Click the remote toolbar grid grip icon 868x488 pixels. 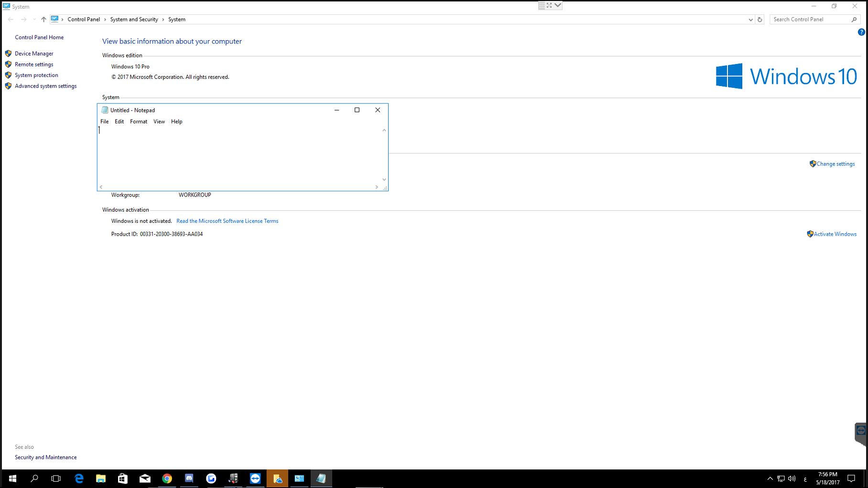[x=542, y=5]
